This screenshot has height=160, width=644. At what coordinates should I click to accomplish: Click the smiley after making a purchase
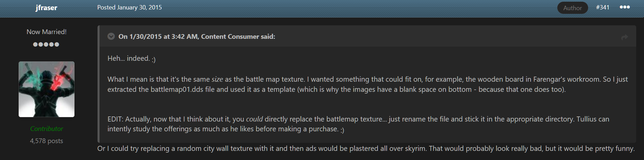click(x=342, y=130)
